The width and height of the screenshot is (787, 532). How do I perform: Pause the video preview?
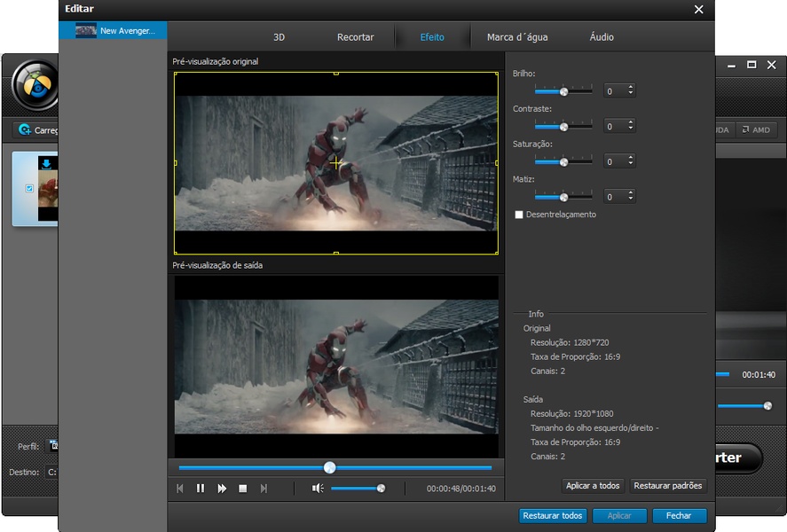tap(201, 489)
